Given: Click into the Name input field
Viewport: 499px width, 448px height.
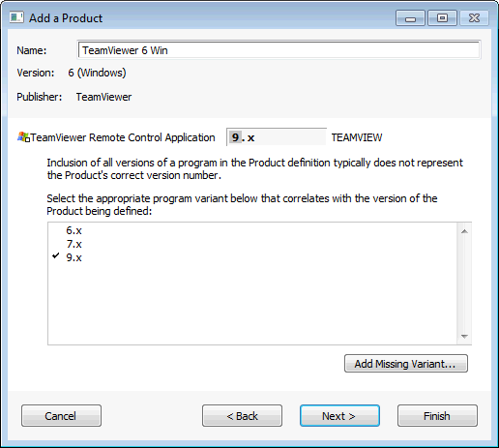Looking at the screenshot, I should (279, 50).
